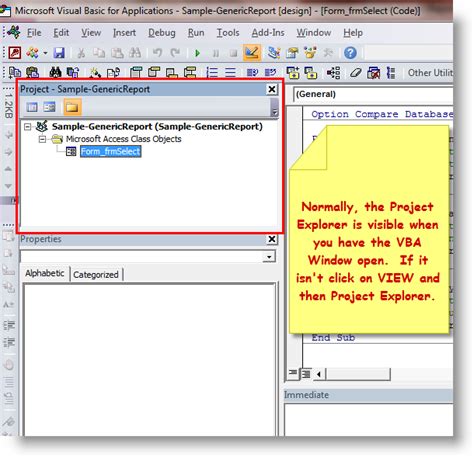This screenshot has height=457, width=474.
Task: Open the Debug menu
Action: click(x=162, y=33)
